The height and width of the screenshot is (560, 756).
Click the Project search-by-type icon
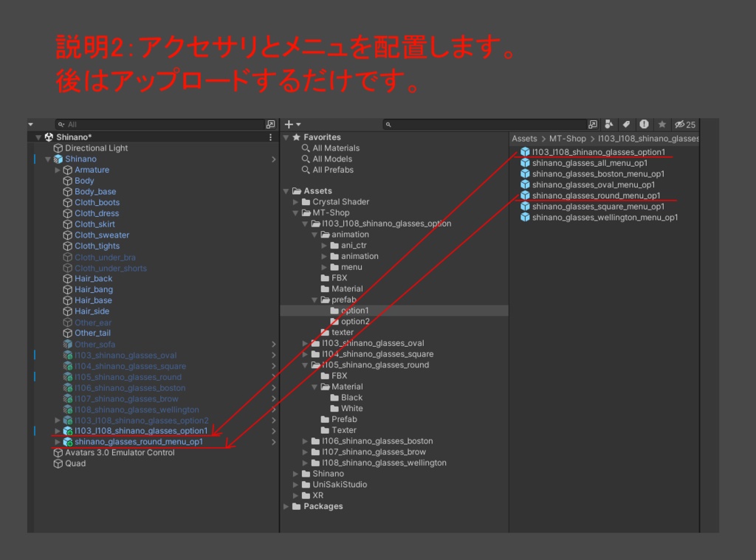(593, 125)
